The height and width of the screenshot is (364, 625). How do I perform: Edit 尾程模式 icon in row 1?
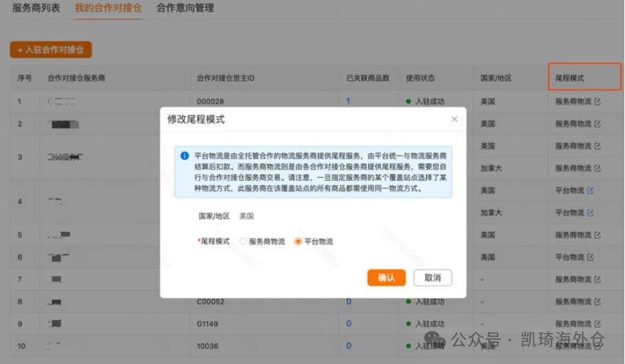[597, 102]
